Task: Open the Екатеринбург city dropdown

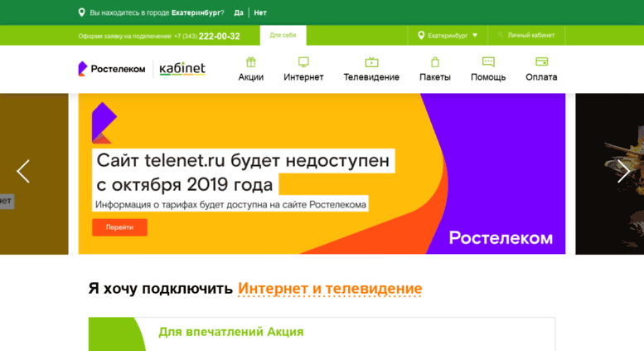Action: click(448, 36)
